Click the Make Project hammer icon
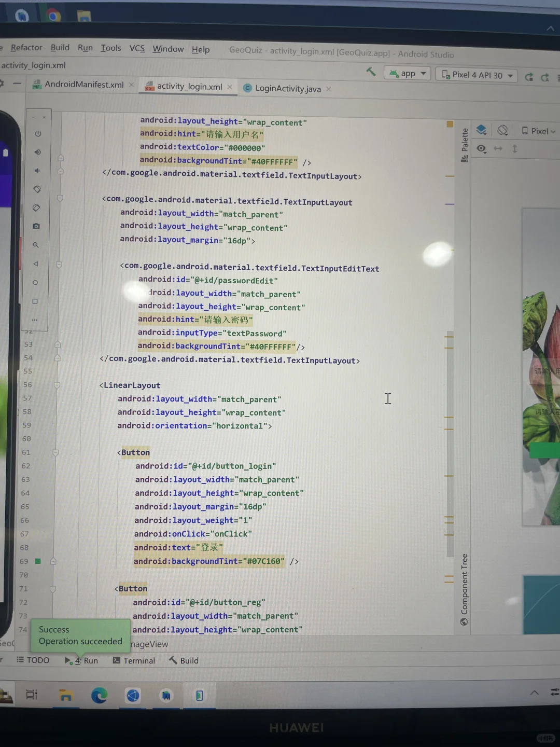 pyautogui.click(x=371, y=72)
